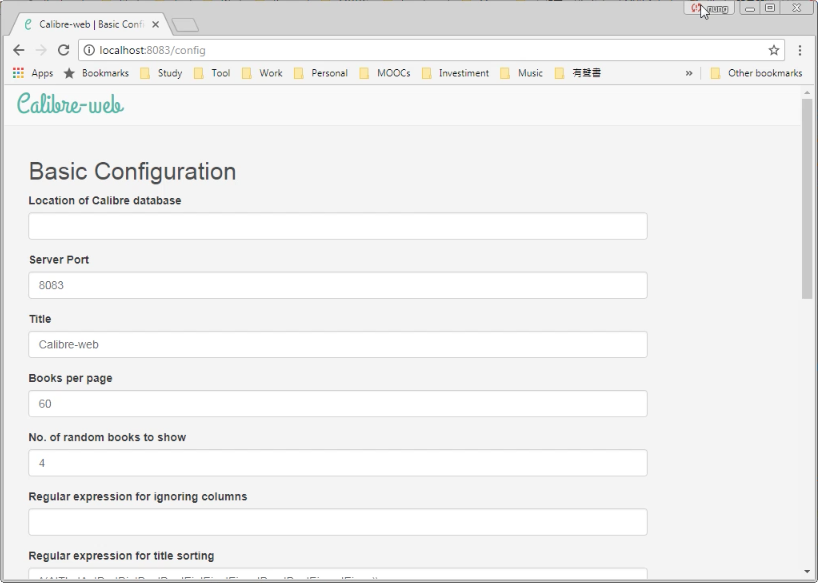This screenshot has width=818, height=583.
Task: Click the ignoring columns regex field
Action: point(338,522)
